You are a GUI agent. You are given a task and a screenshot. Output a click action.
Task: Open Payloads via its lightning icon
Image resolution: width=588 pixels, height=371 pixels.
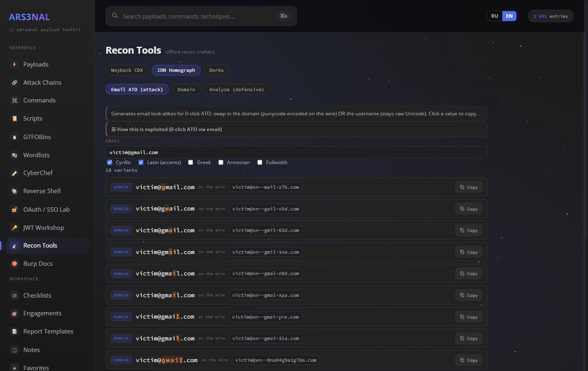(x=14, y=65)
